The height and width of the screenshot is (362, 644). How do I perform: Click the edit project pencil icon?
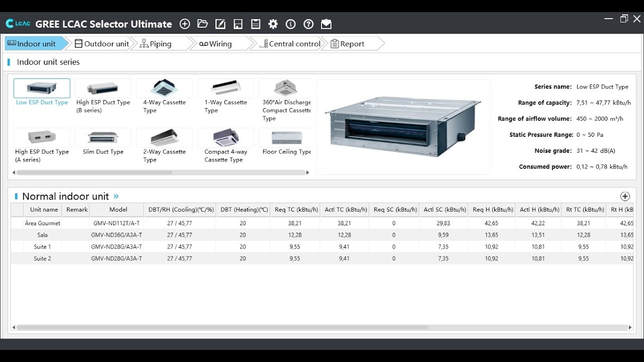click(220, 24)
